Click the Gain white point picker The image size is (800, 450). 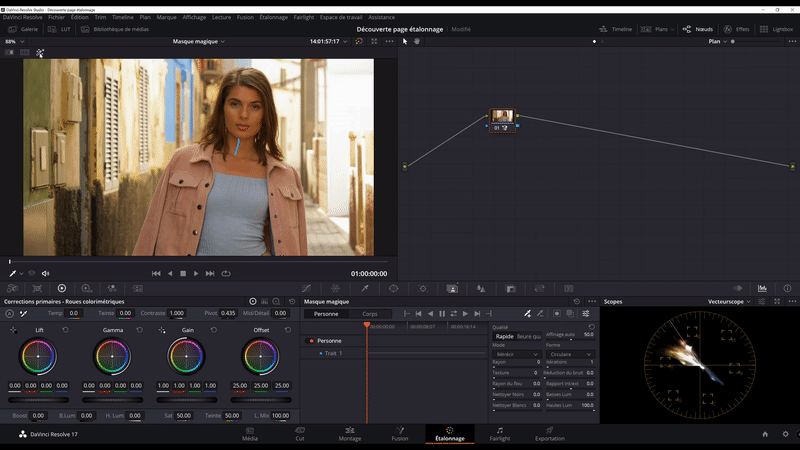163,329
